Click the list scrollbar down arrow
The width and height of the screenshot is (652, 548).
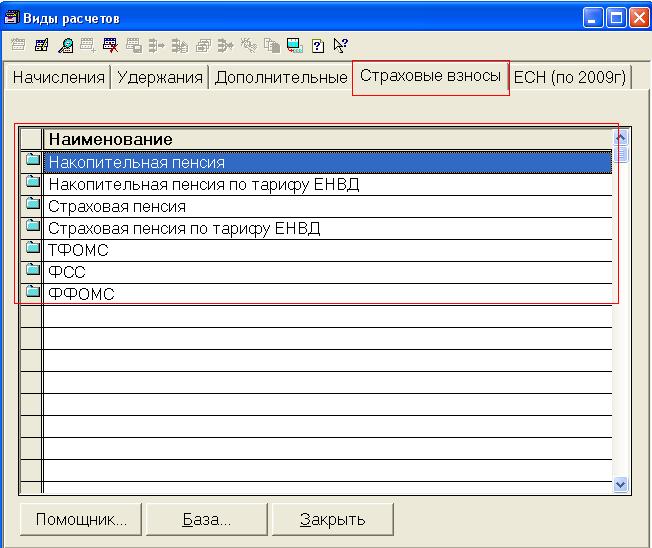click(x=620, y=485)
